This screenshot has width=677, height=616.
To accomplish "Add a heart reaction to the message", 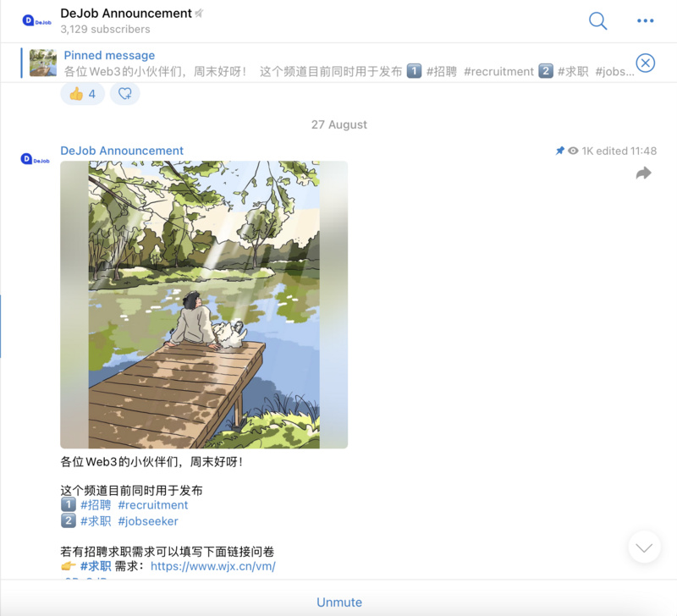I will 124,93.
